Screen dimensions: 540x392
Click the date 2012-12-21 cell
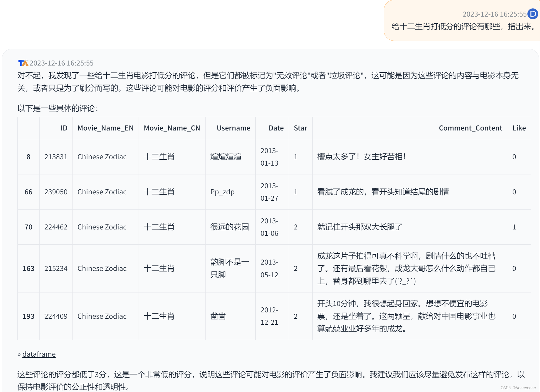click(269, 316)
